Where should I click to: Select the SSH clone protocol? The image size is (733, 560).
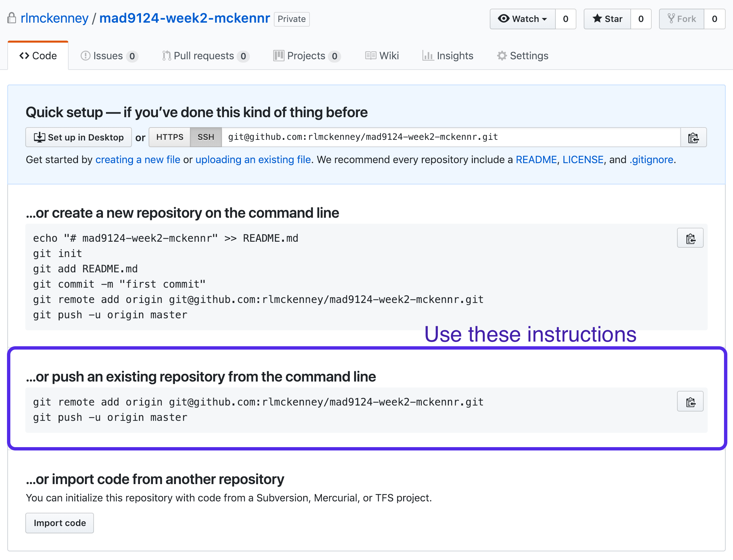coord(206,137)
